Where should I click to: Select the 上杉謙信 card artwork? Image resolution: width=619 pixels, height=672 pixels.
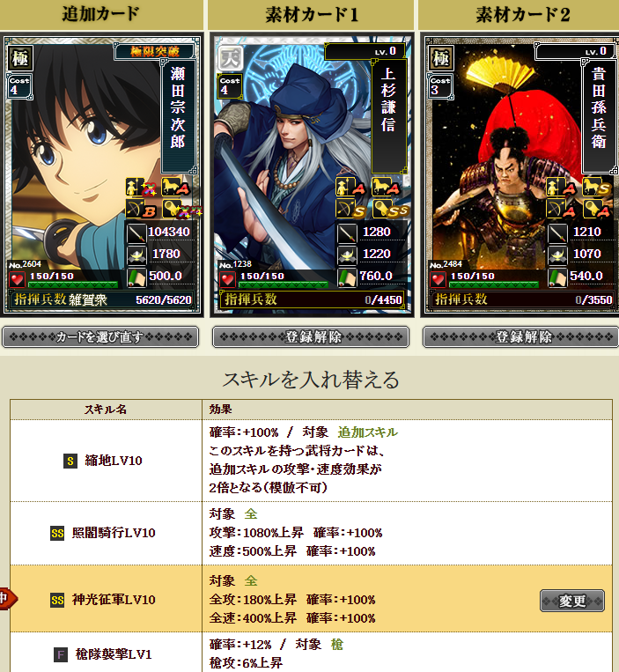click(x=312, y=175)
